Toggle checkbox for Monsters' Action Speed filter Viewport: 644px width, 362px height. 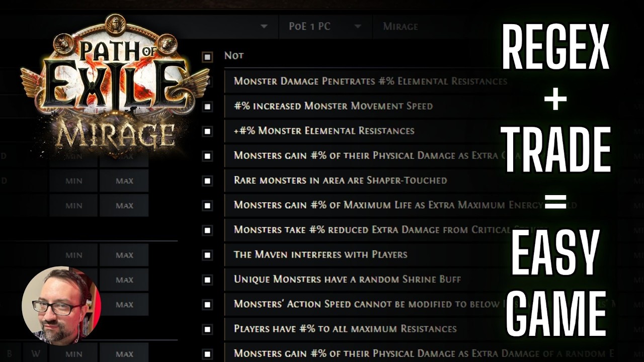(x=207, y=305)
